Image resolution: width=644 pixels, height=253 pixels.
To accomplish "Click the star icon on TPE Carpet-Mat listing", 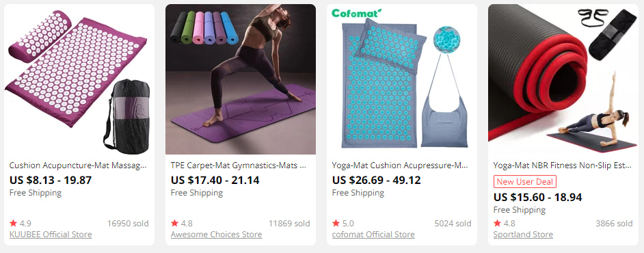I will pos(174,223).
